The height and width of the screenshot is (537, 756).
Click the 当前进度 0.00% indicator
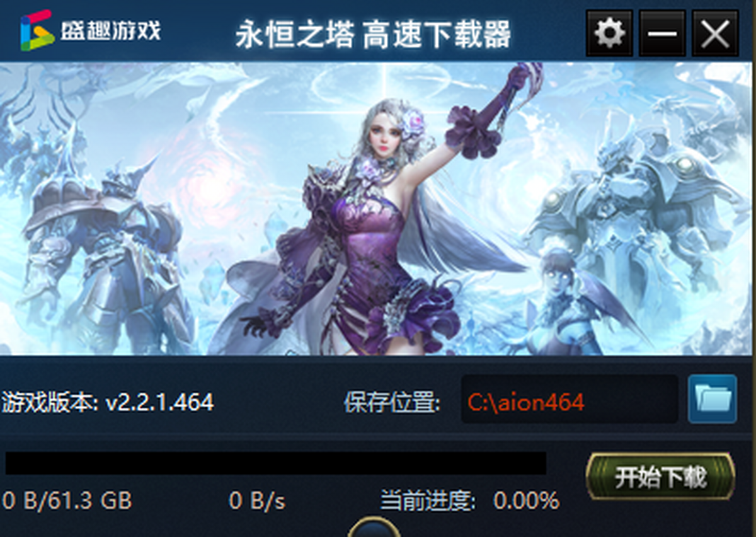tap(470, 501)
